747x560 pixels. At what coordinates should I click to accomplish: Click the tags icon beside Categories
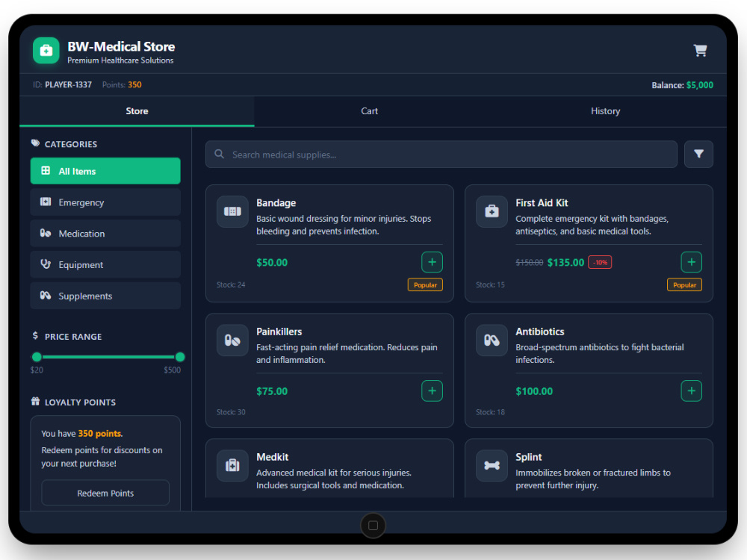(x=35, y=143)
